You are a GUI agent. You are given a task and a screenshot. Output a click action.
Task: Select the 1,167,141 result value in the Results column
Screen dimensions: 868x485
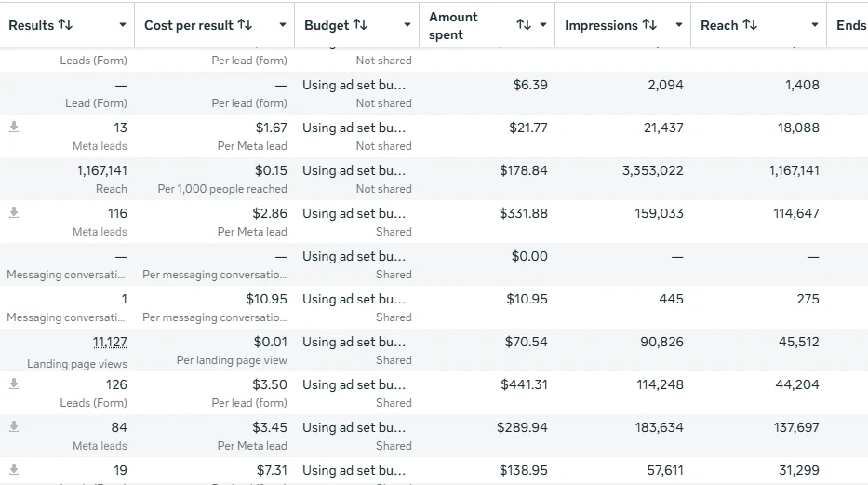click(x=101, y=170)
